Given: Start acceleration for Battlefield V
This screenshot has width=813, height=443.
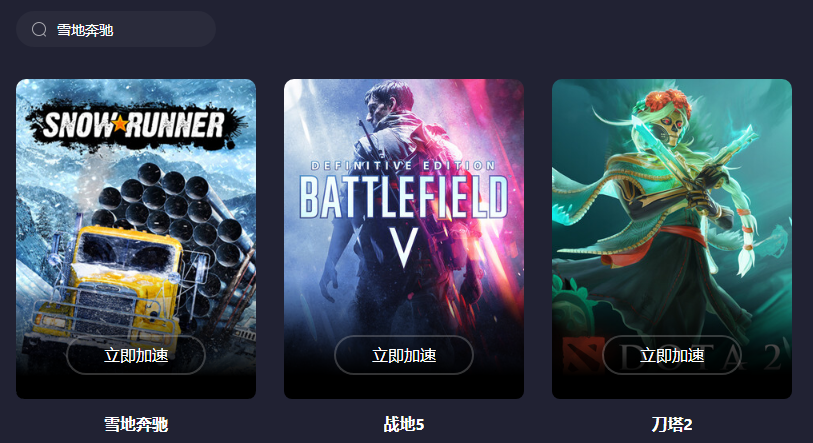Looking at the screenshot, I should tap(404, 355).
